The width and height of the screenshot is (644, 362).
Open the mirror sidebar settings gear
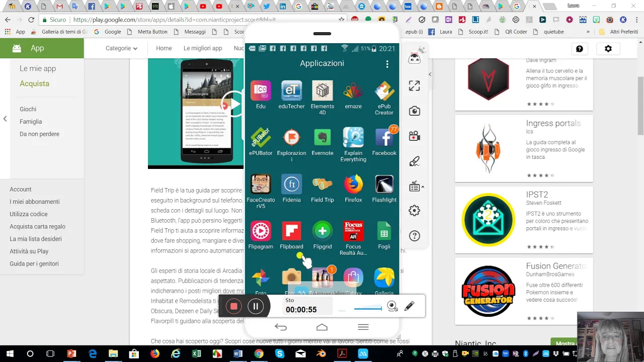click(x=414, y=211)
